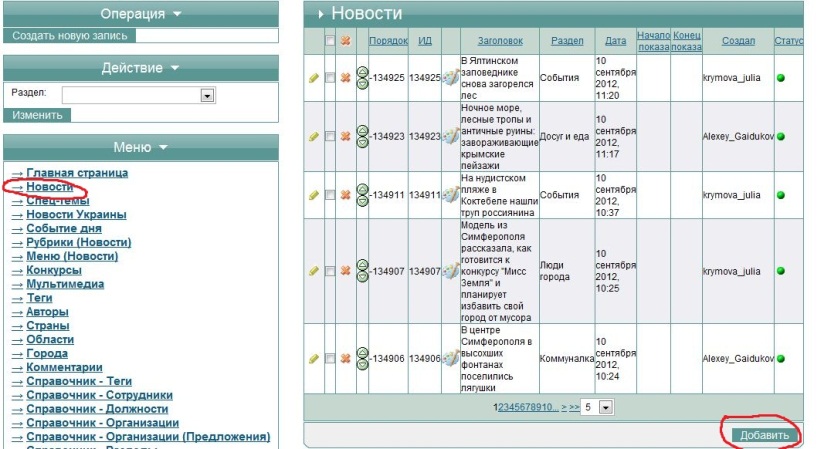
Task: Edit row 134925 with pencil icon
Action: (x=314, y=78)
